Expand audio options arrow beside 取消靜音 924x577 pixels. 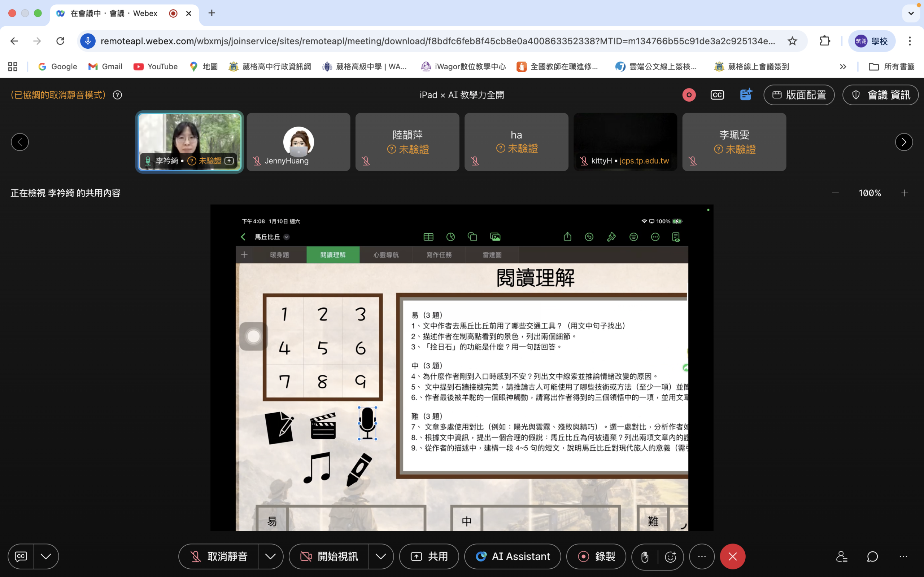(270, 556)
